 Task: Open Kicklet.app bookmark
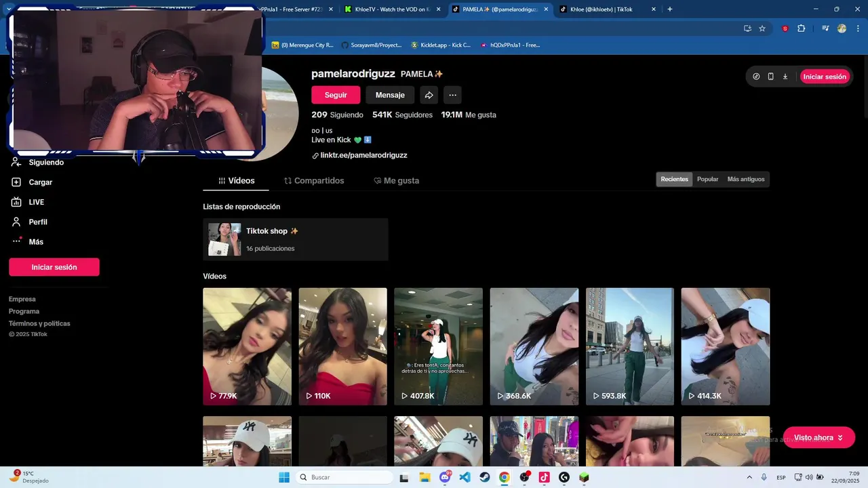(x=441, y=45)
